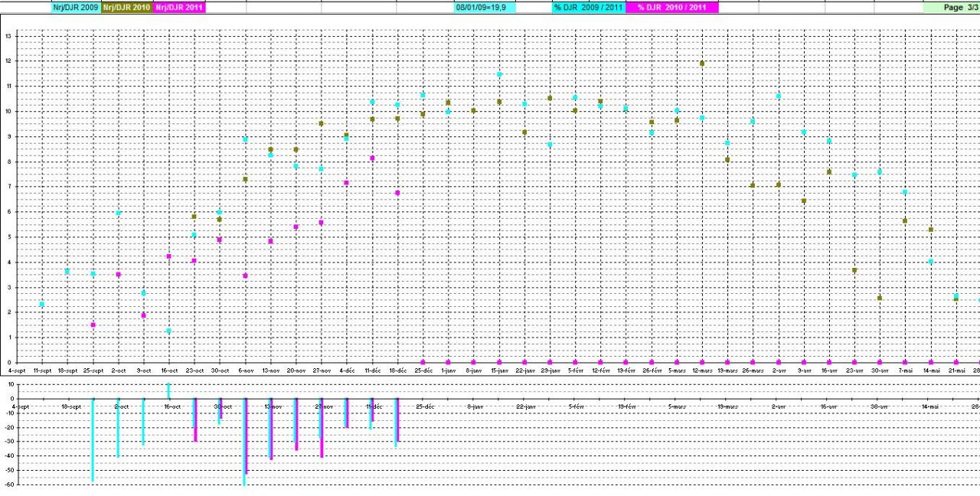Click the '29-janv' label on upper x-axis
This screenshot has width=980, height=496.
coord(550,370)
